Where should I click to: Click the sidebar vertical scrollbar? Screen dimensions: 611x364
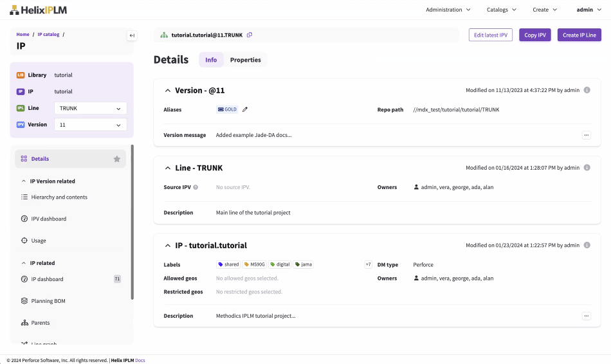pos(132,222)
